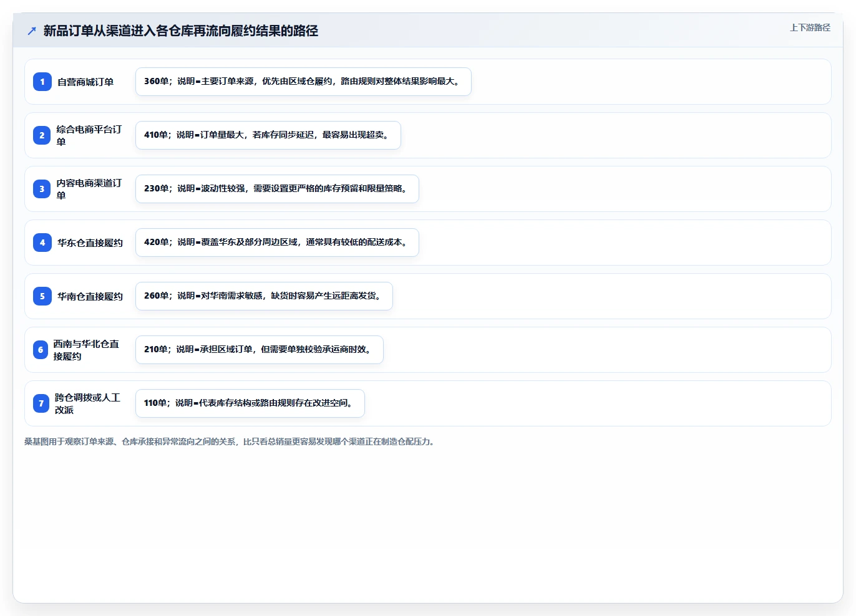This screenshot has width=856, height=616.
Task: Open the 360单 description box
Action: [303, 82]
